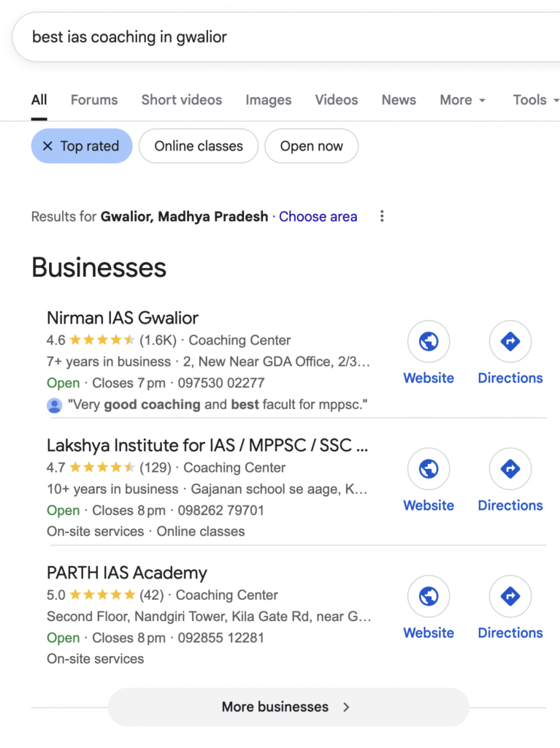This screenshot has height=748, width=560.
Task: Click Nirman IAS Gwalior directions arrow icon
Action: [x=510, y=341]
